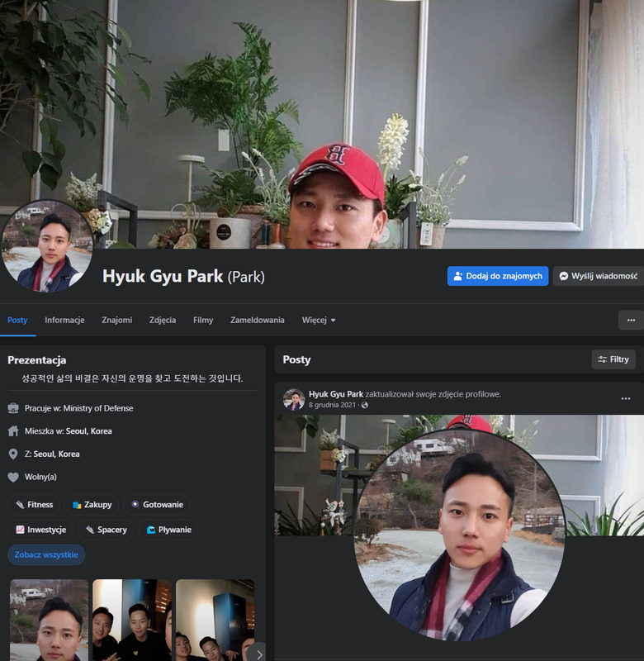Viewport: 644px width, 661px height.
Task: Click the sliders icon in Filtry button
Action: pos(602,359)
